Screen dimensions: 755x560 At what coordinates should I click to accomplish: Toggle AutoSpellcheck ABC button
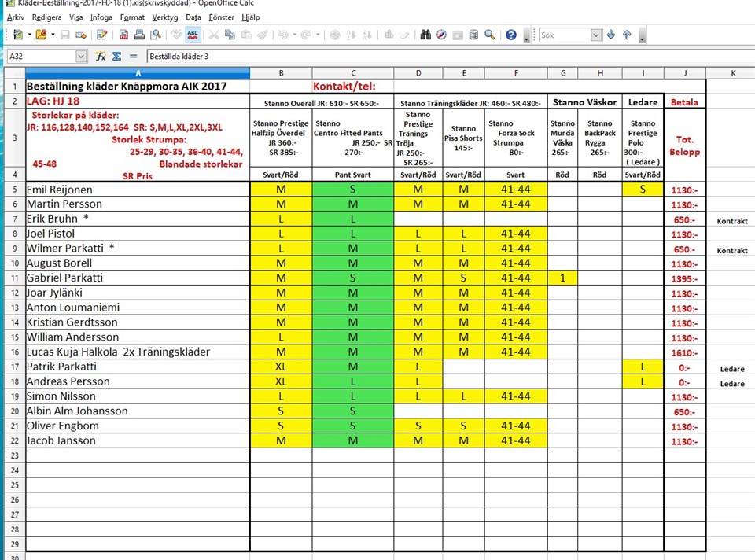(x=193, y=35)
